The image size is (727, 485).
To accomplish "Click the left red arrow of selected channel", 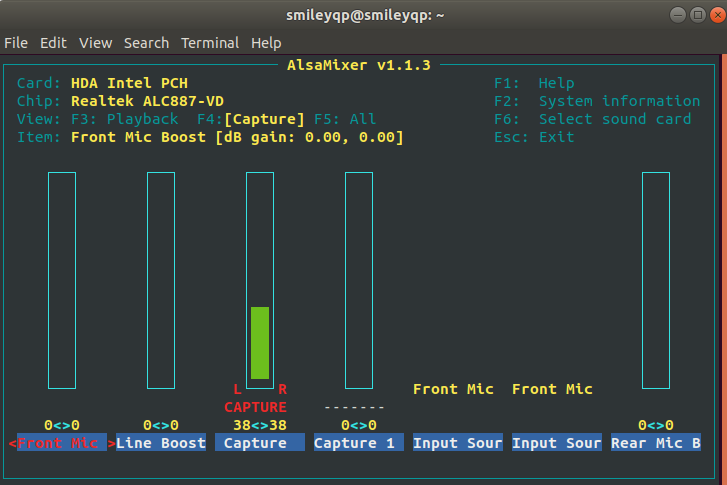I will [13, 443].
